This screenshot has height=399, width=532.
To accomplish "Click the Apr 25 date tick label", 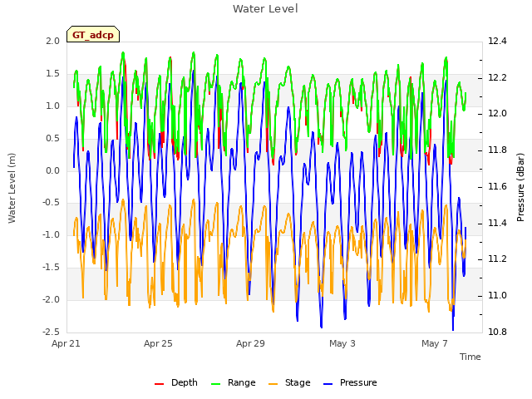I will click(x=158, y=343).
